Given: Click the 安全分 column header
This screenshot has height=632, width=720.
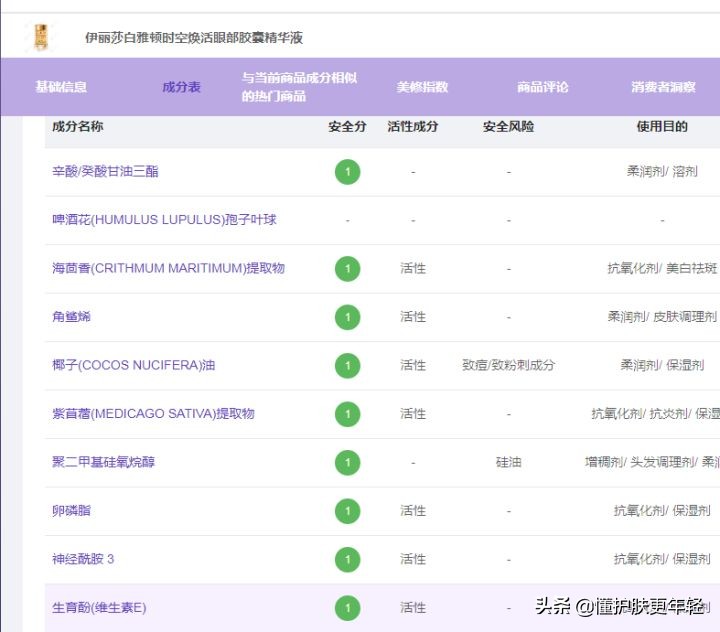Looking at the screenshot, I should coord(347,126).
